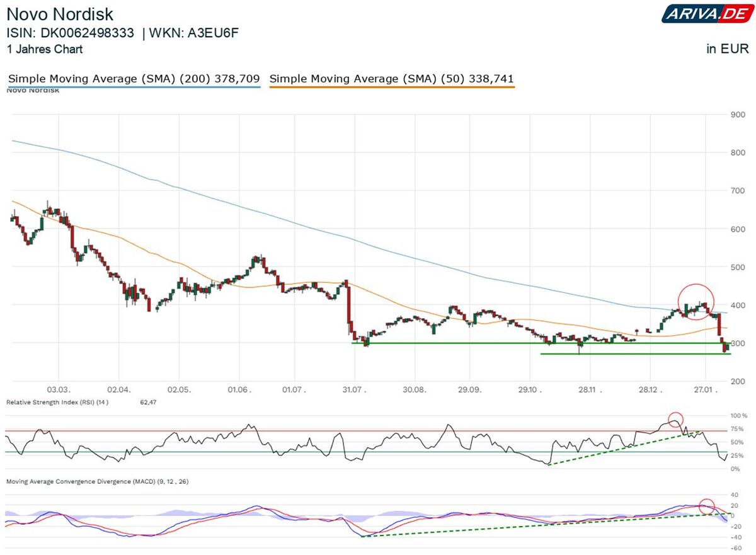Image resolution: width=756 pixels, height=555 pixels.
Task: Click the 27.01. date axis label
Action: coord(706,391)
